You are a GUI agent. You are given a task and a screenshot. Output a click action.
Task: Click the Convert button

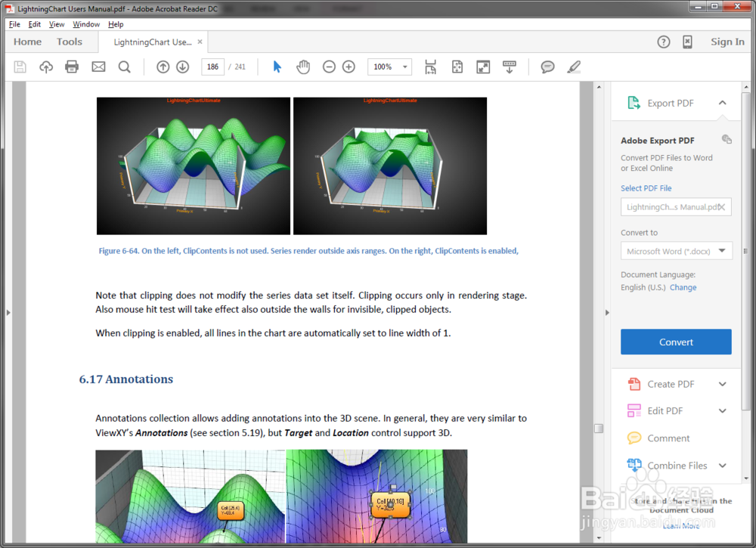676,342
